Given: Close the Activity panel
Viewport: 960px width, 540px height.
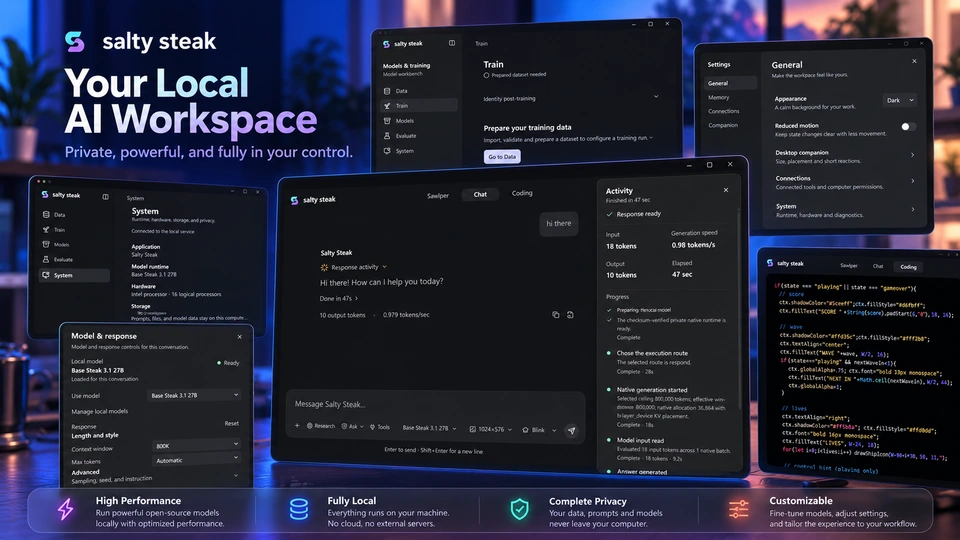Looking at the screenshot, I should (x=726, y=190).
